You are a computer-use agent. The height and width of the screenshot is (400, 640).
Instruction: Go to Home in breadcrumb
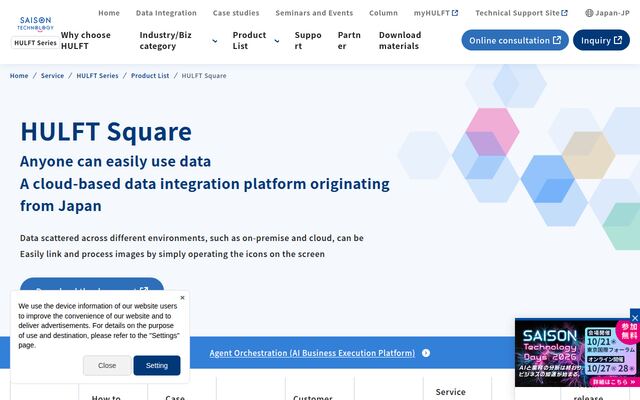point(19,76)
